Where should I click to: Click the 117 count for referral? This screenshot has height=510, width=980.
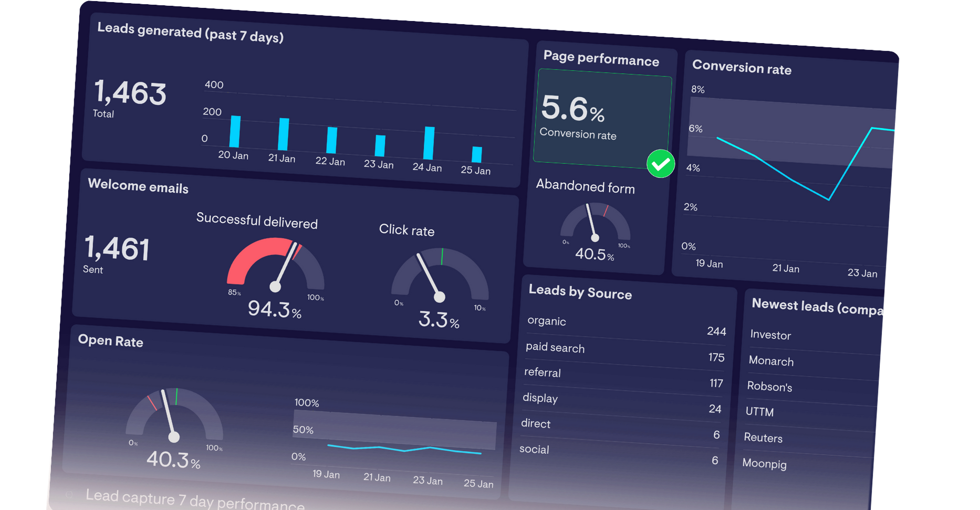click(x=716, y=383)
